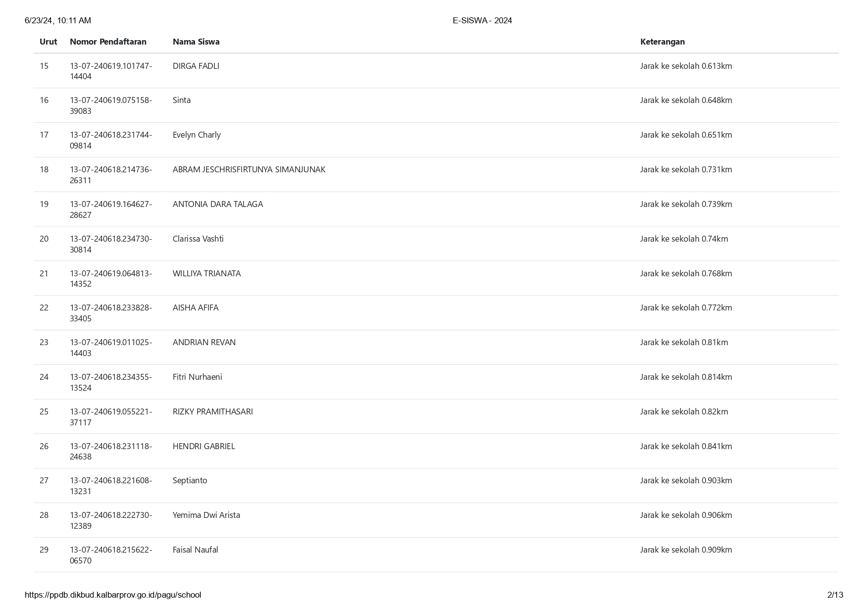Click the distance 0.74km entry

click(684, 239)
